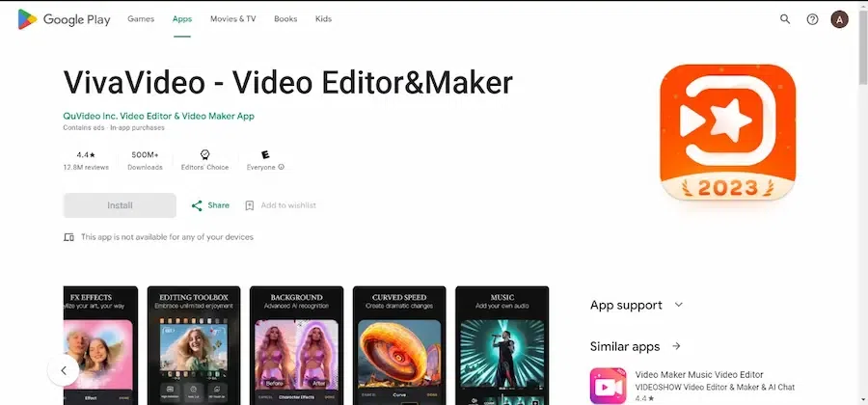Select the Apps tab
Viewport: 868px width, 405px height.
(x=181, y=19)
